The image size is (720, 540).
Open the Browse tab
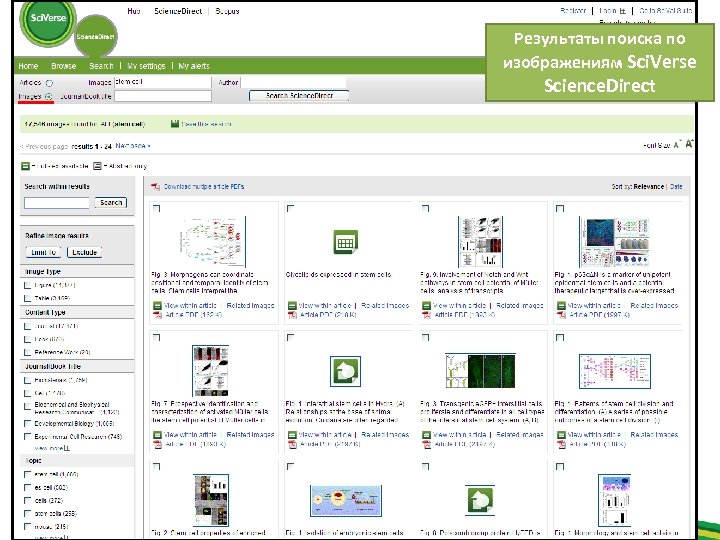tap(64, 66)
